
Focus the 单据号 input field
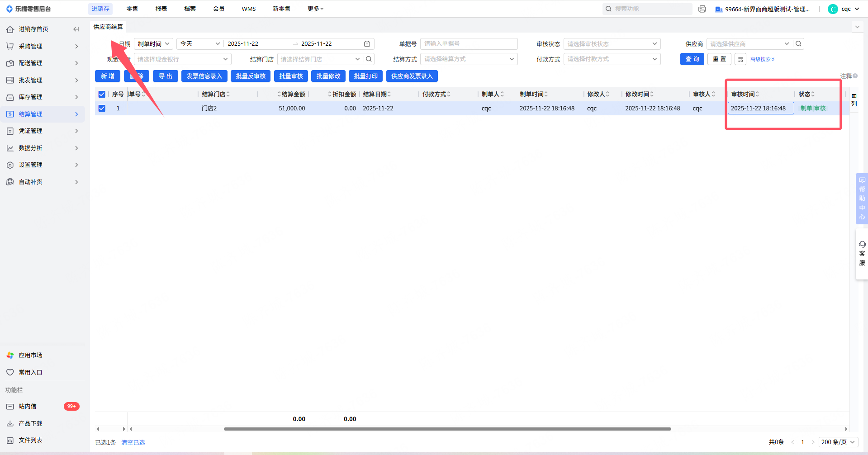[x=469, y=44]
